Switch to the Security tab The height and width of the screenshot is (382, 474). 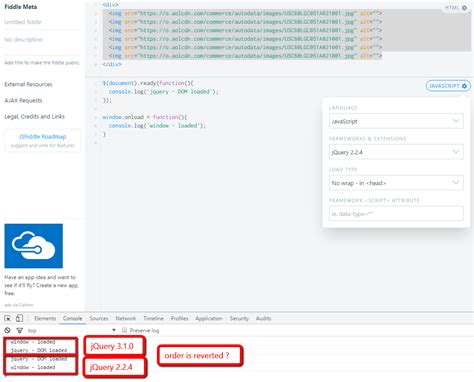point(239,318)
